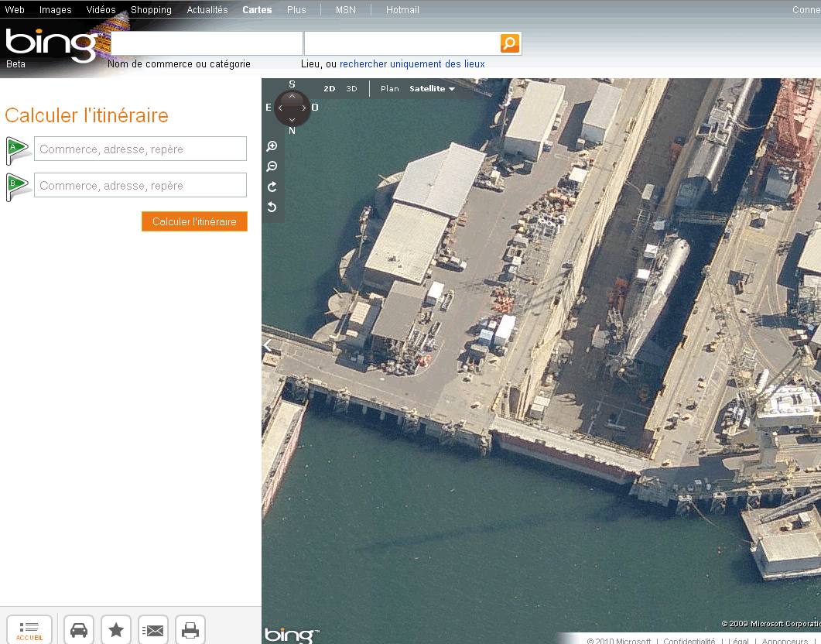Click 'rechercher uniquement des lieux' link
821x644 pixels.
tap(412, 64)
